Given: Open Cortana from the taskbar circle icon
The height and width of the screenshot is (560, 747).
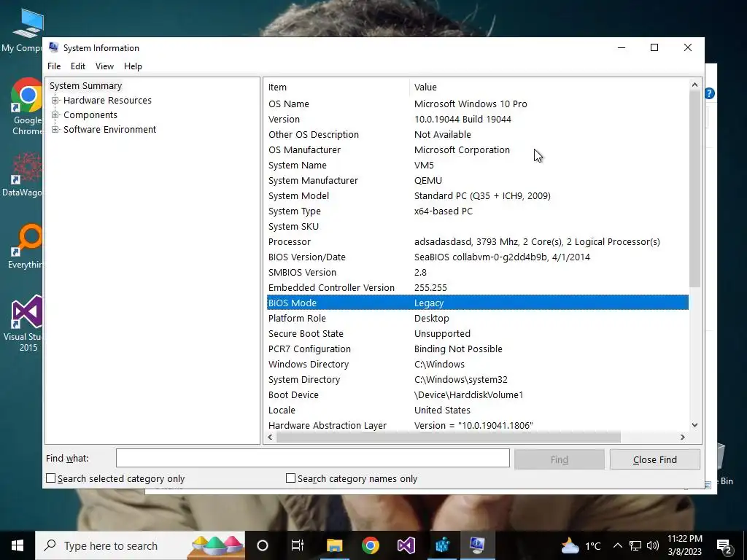Looking at the screenshot, I should coord(263,545).
